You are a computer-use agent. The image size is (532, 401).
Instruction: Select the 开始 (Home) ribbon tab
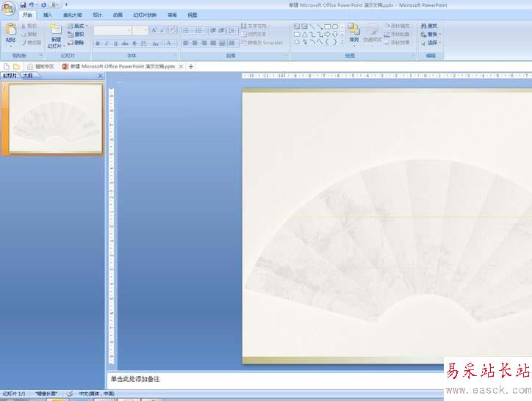click(27, 15)
